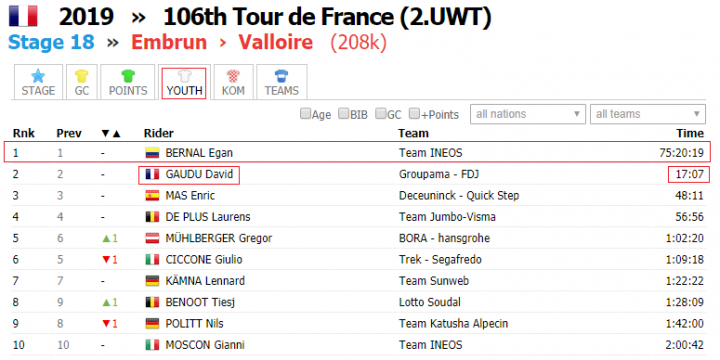
Task: Switch to the YOUTH tab
Action: [184, 82]
